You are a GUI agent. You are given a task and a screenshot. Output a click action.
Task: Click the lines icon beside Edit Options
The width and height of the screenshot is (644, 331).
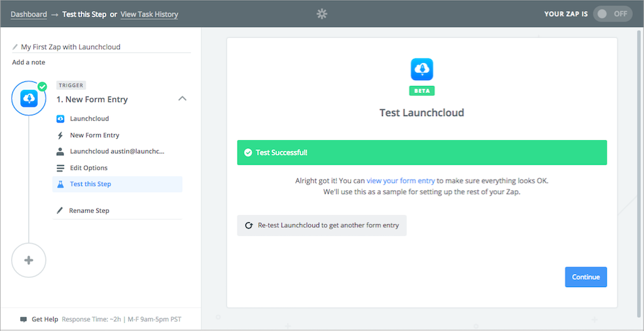point(60,168)
